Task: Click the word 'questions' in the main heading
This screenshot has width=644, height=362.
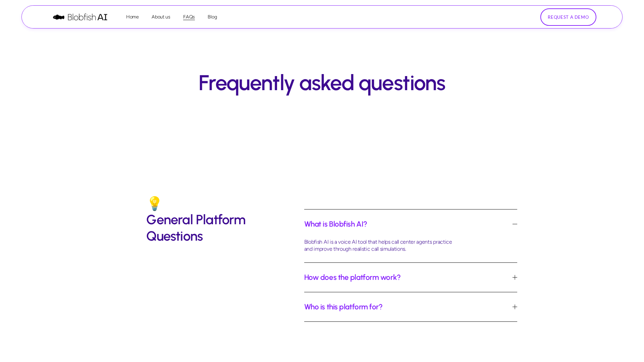Action: coord(402,83)
